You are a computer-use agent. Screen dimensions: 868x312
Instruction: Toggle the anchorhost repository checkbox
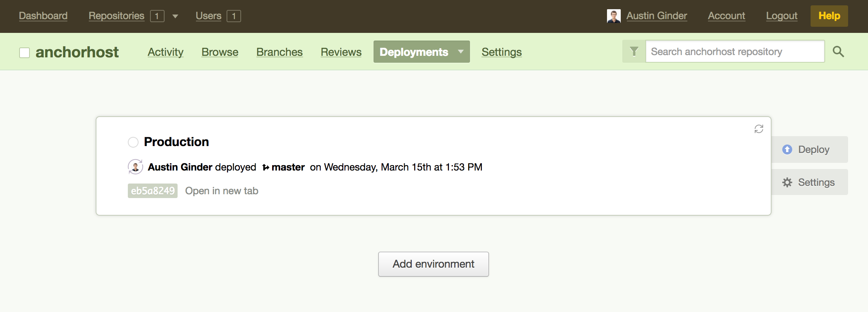click(24, 52)
